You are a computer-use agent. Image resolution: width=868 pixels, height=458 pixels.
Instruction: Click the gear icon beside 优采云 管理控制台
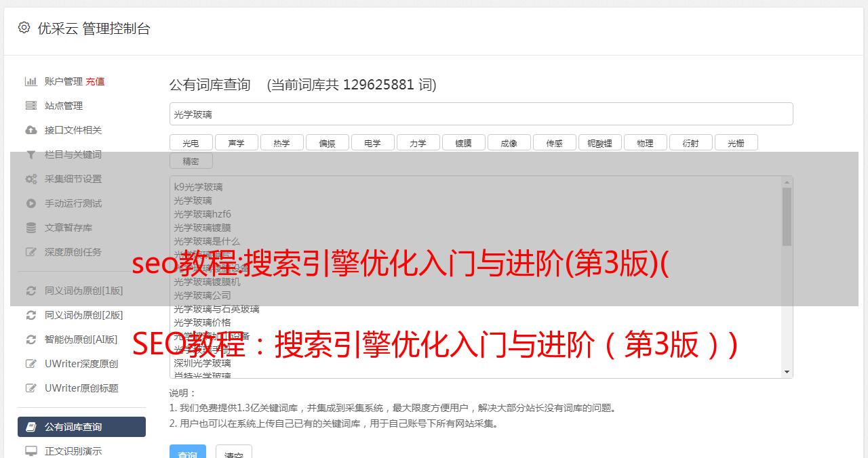click(x=24, y=28)
